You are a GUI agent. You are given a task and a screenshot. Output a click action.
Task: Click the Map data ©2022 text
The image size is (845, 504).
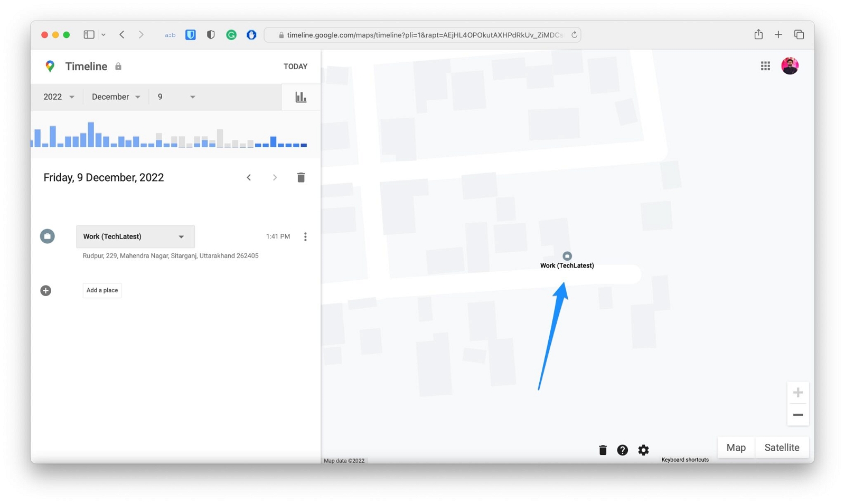click(344, 461)
